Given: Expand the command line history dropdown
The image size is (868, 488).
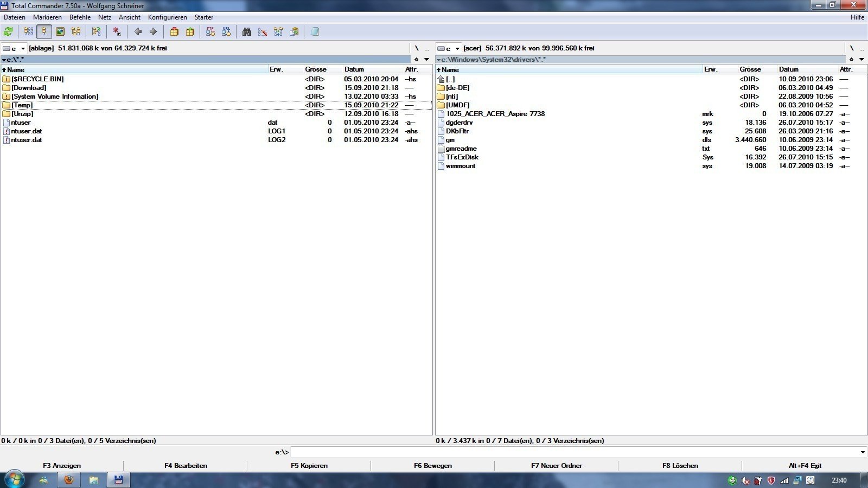Looking at the screenshot, I should pos(863,452).
